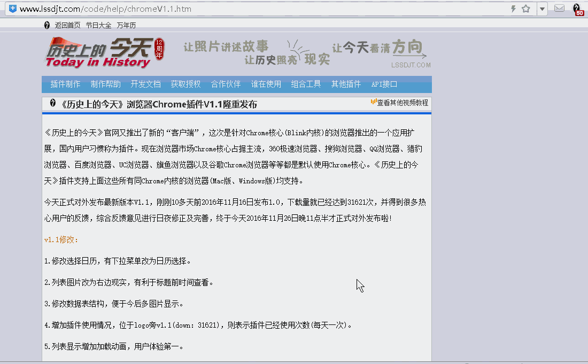
Task: Open 查看其他视频教程 link
Action: (403, 103)
